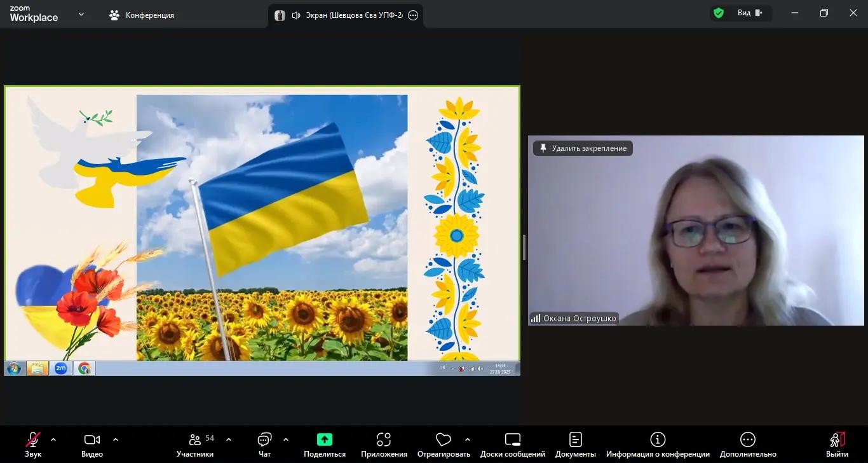Open the shared screen tab's ellipsis menu
868x463 pixels.
point(412,15)
